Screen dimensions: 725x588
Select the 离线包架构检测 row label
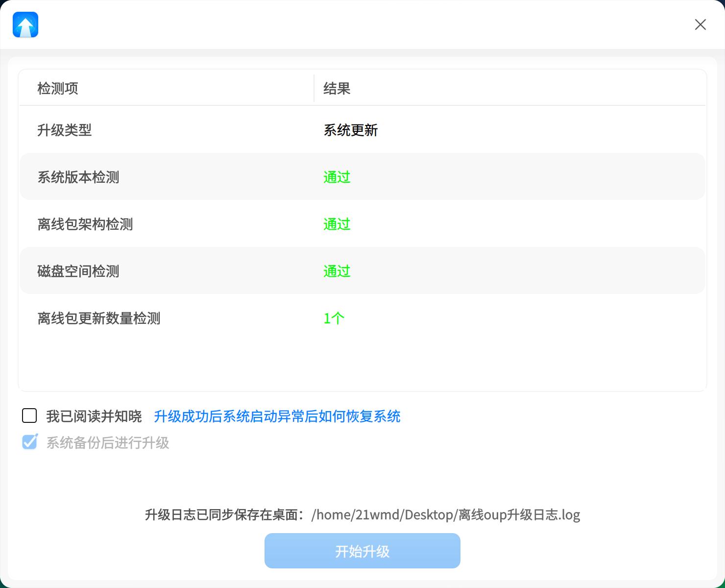[85, 224]
